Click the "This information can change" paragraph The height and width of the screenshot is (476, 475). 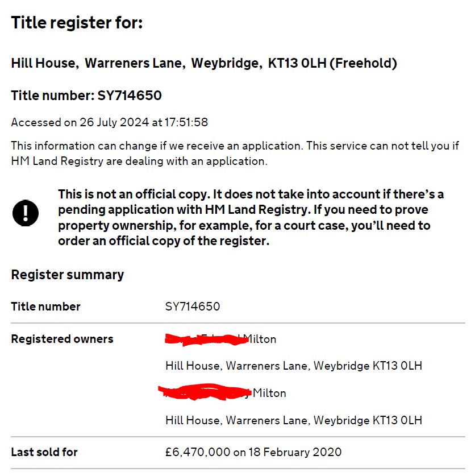point(235,153)
